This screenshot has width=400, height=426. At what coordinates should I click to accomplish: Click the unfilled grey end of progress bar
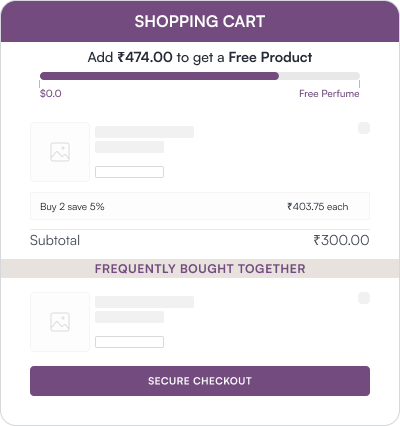[x=319, y=76]
